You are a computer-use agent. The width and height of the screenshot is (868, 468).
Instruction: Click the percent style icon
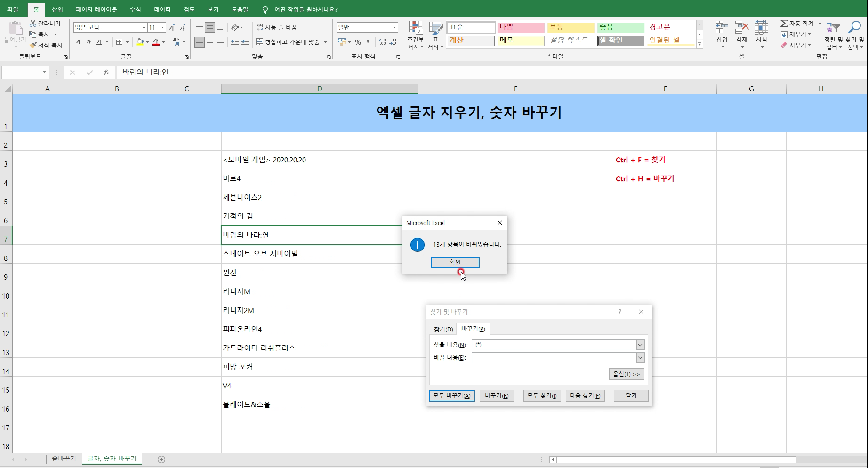point(358,42)
